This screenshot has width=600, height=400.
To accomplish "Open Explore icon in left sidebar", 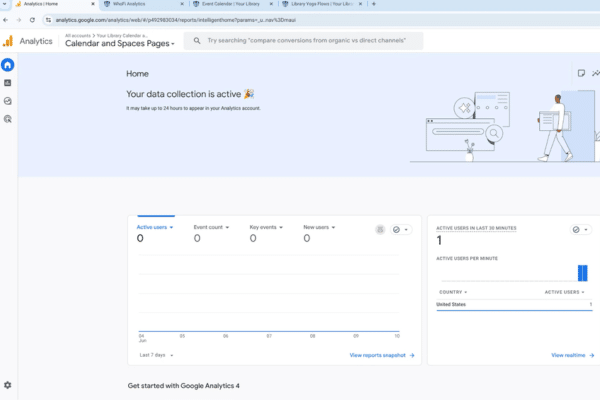I will (8, 101).
